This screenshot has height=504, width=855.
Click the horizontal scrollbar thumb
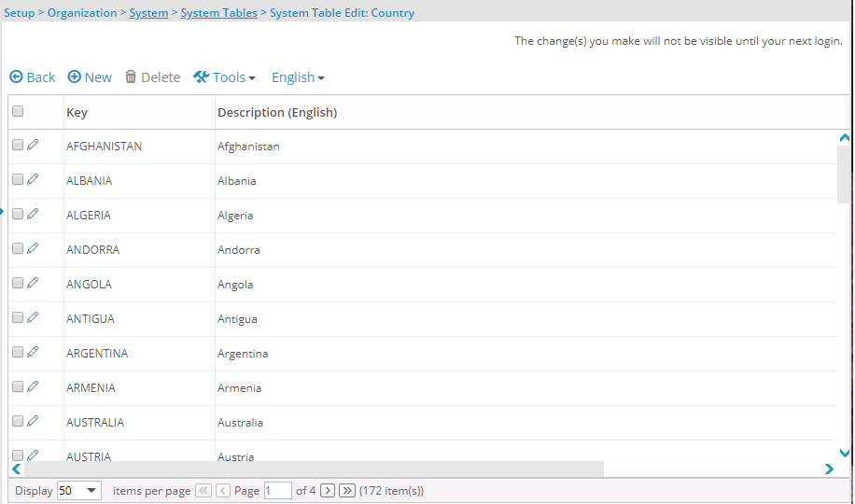[314, 469]
